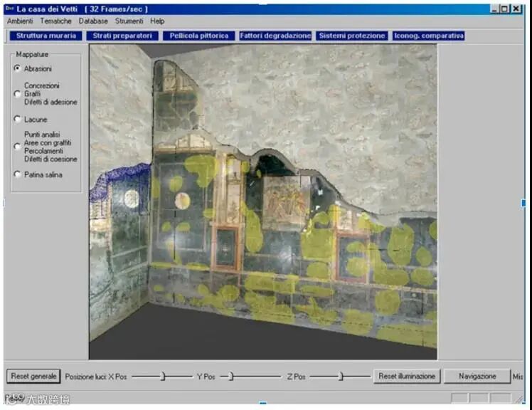
Task: Click the Reset illuminazione button
Action: 407,377
